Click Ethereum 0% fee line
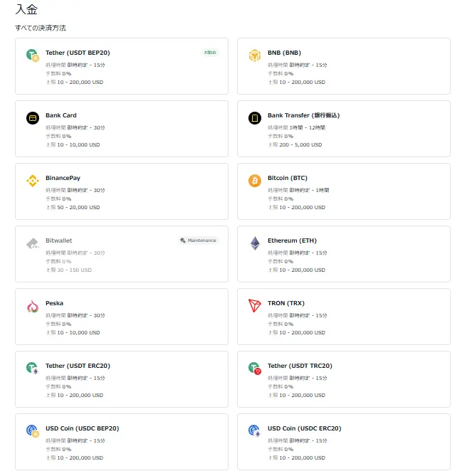467x476 pixels. coord(280,261)
